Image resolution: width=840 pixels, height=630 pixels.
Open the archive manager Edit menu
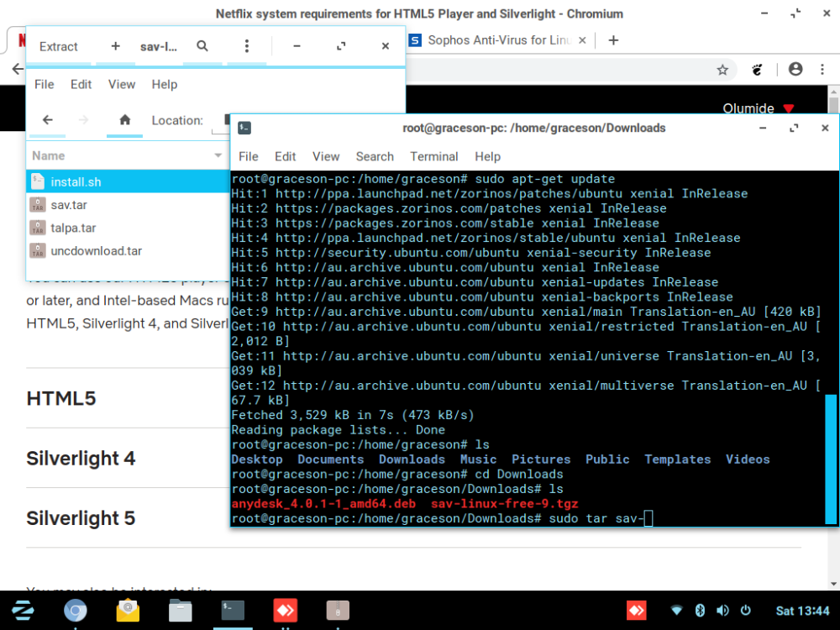[x=81, y=85]
